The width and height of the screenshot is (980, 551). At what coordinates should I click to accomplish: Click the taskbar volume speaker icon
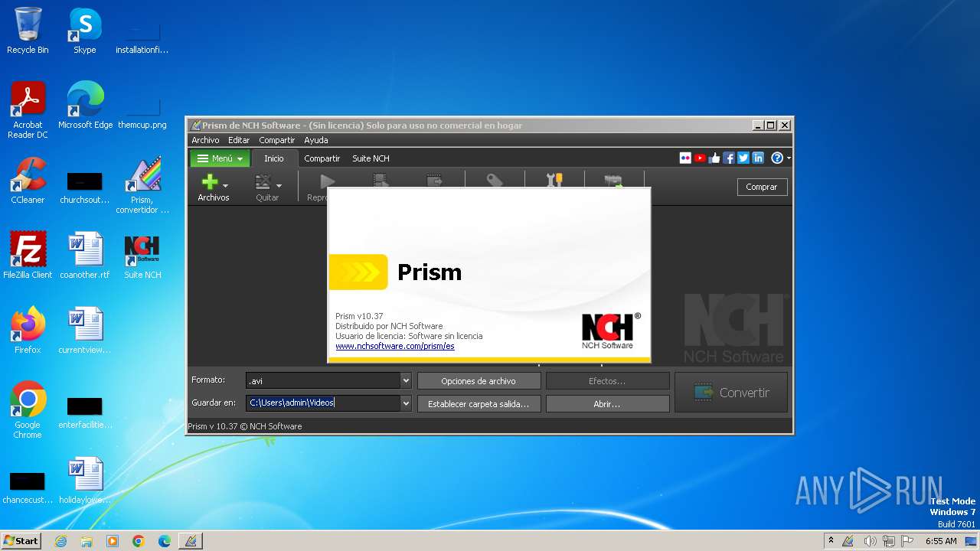coord(870,541)
